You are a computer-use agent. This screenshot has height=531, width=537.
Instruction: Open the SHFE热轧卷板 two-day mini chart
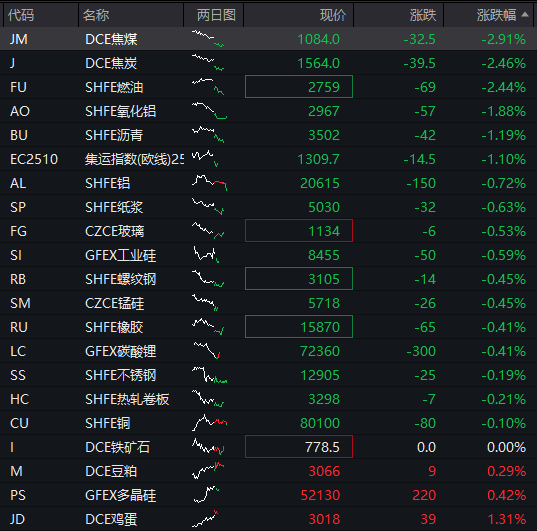point(208,398)
